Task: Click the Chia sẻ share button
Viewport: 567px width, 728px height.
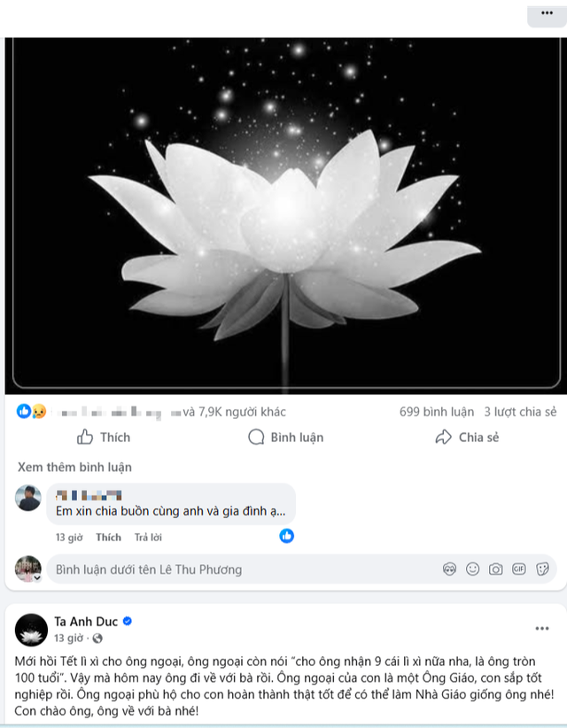Action: point(467,438)
